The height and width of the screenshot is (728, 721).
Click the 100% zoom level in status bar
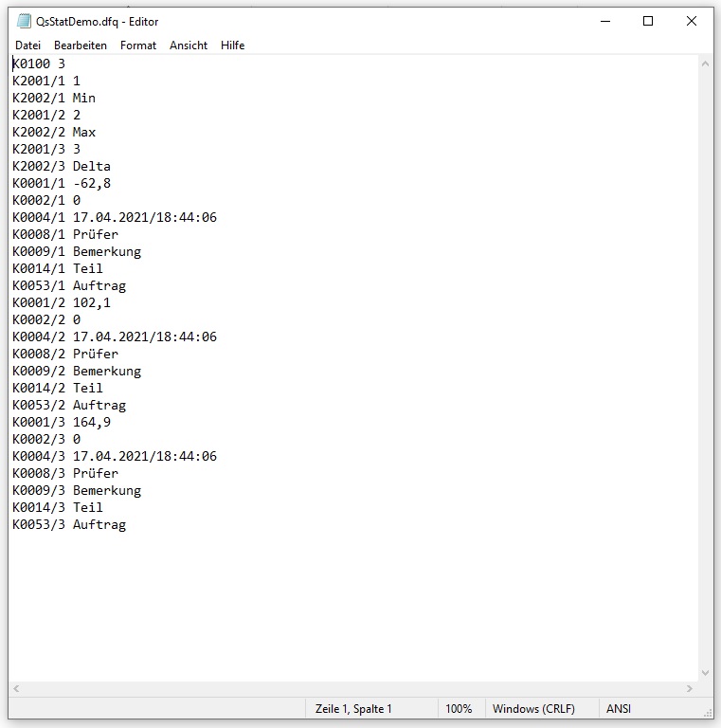pos(459,709)
